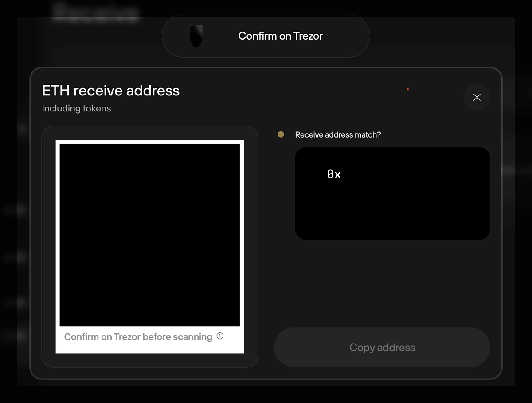The width and height of the screenshot is (532, 403).
Task: Click the "ETH receive address" title
Action: pos(111,91)
